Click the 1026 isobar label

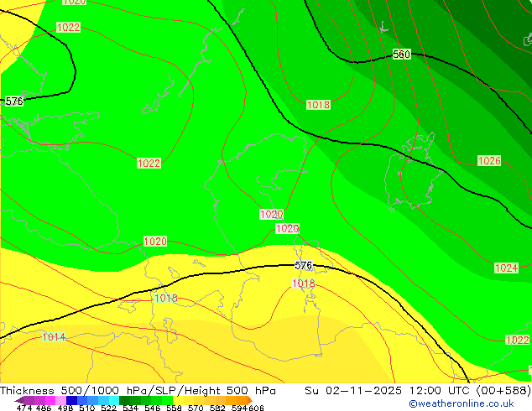(x=489, y=161)
